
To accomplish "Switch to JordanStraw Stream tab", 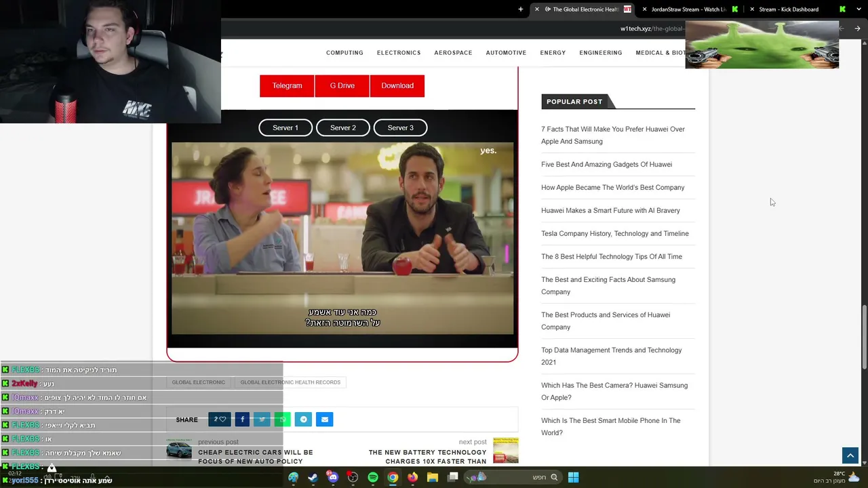I will pyautogui.click(x=688, y=9).
